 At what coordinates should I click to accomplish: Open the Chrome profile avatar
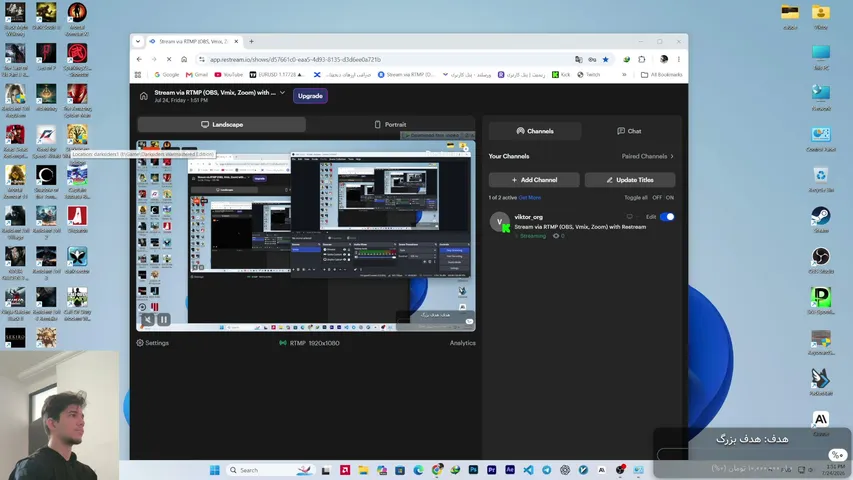pyautogui.click(x=664, y=59)
